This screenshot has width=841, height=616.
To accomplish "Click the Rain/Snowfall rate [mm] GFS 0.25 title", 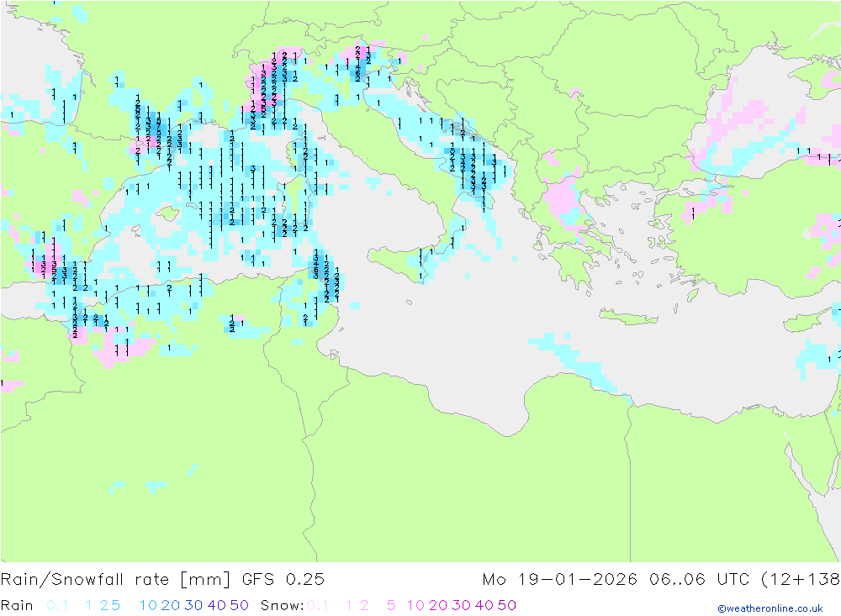I will pos(162,580).
